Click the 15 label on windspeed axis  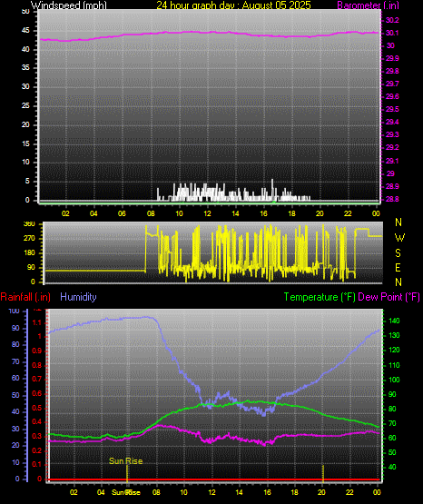pos(25,143)
